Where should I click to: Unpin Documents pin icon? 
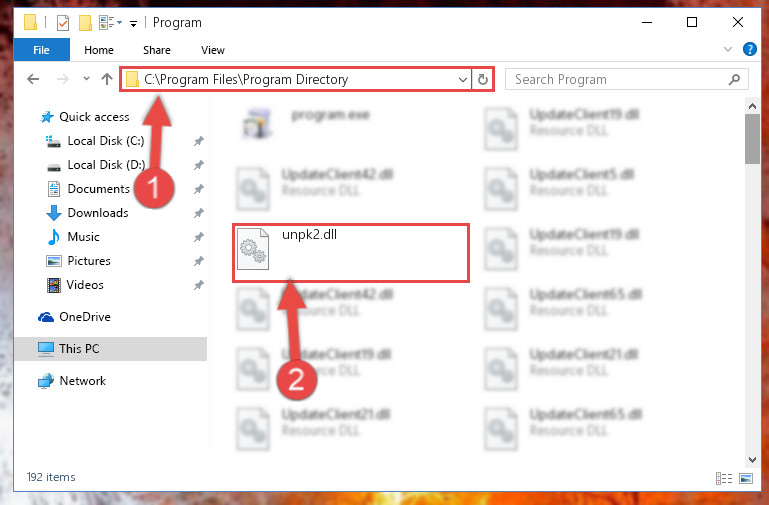click(x=199, y=189)
